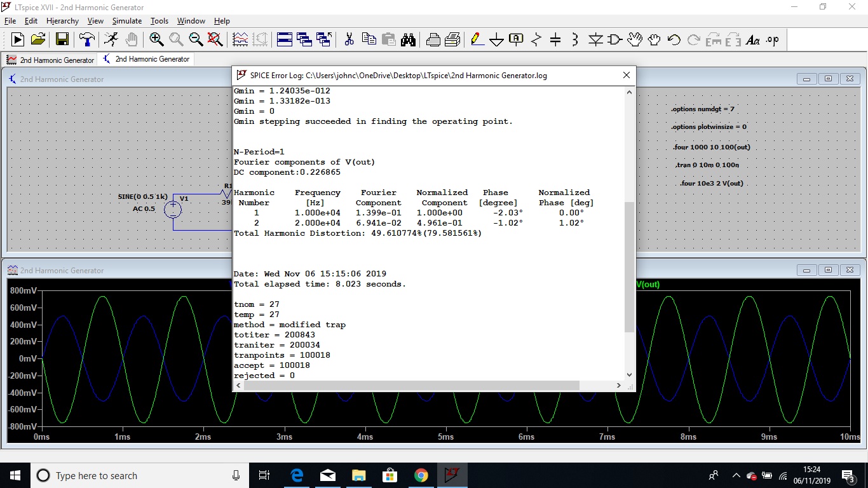Click the Copy toolbar icon
868x488 pixels.
coord(369,39)
